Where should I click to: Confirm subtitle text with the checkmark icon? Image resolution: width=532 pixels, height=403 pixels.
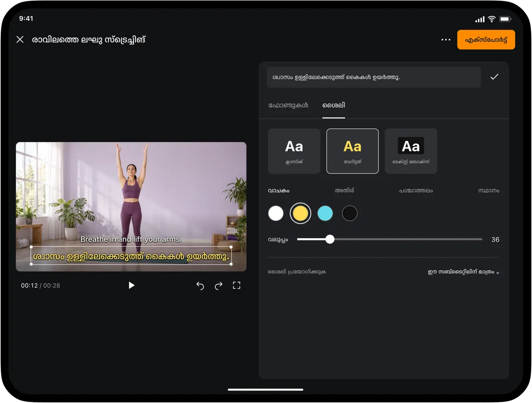point(494,77)
